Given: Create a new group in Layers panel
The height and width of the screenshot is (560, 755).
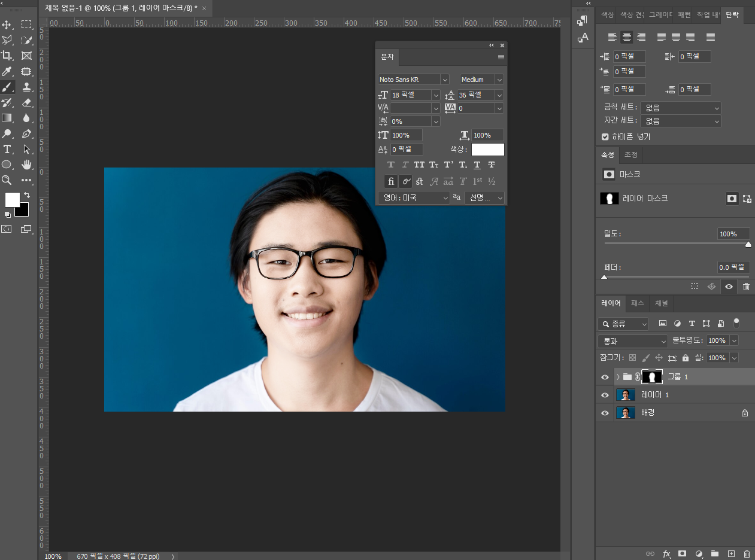Looking at the screenshot, I should (714, 554).
